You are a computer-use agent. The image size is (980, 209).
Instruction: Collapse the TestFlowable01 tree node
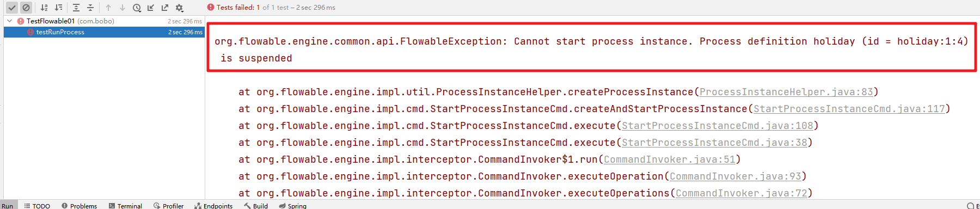[x=9, y=21]
